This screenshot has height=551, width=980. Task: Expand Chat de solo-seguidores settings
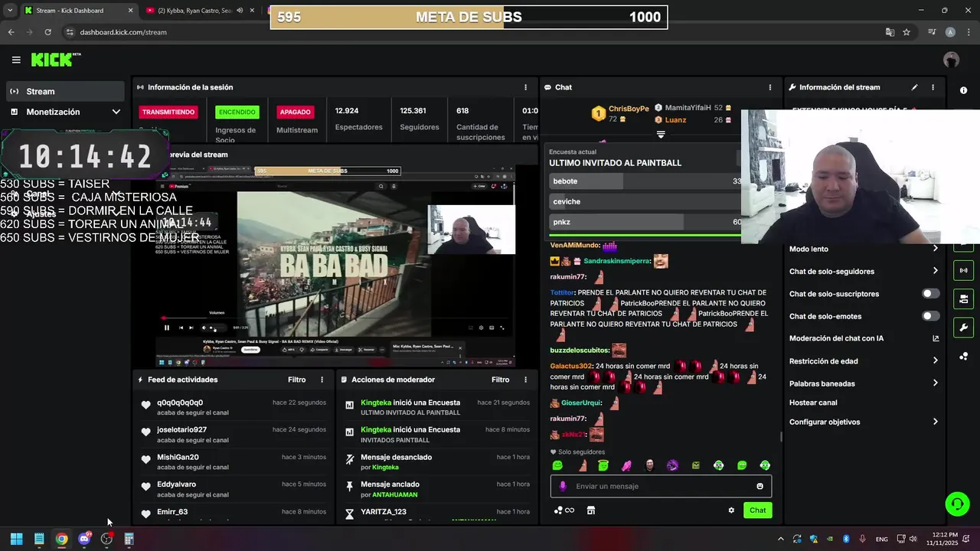click(x=864, y=271)
